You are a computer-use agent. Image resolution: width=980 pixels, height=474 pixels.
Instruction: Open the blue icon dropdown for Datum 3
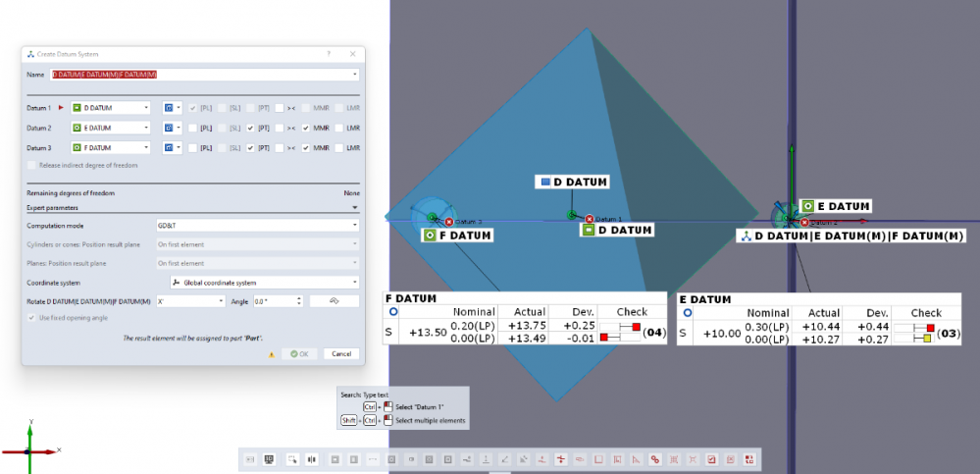coord(172,148)
